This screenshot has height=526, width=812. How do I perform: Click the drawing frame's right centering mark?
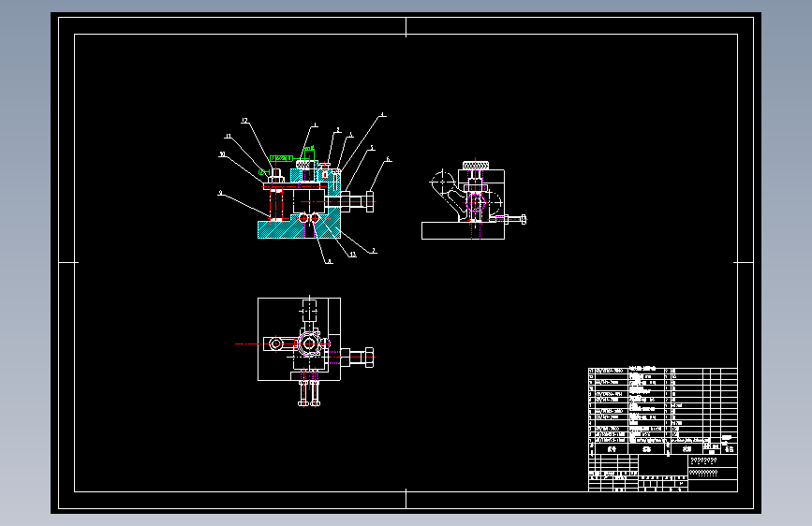(x=744, y=262)
